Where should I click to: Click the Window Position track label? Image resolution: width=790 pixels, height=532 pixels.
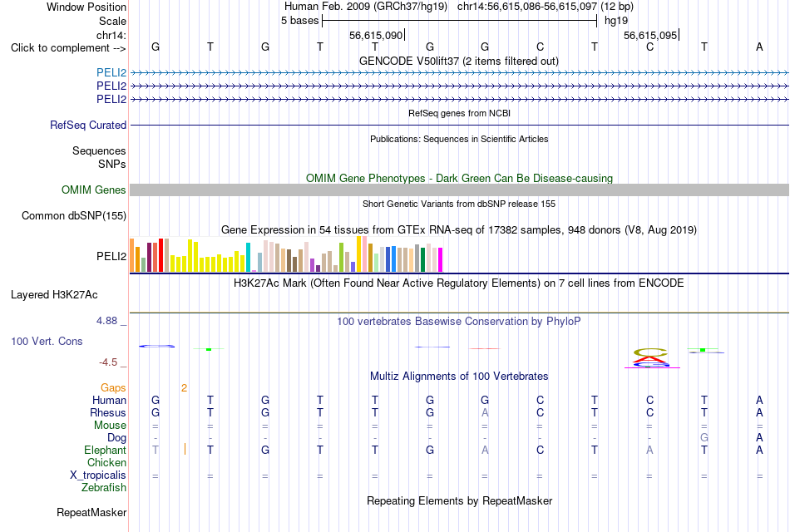tap(86, 7)
